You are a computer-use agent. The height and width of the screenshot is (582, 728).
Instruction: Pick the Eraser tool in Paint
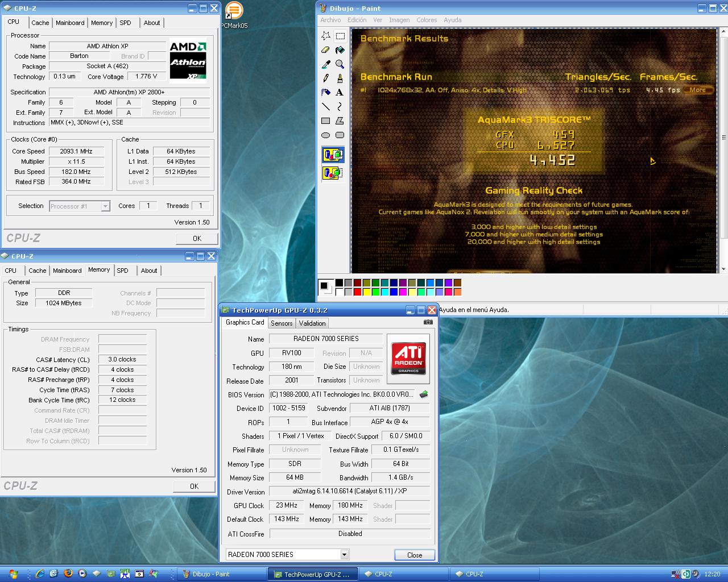click(326, 50)
